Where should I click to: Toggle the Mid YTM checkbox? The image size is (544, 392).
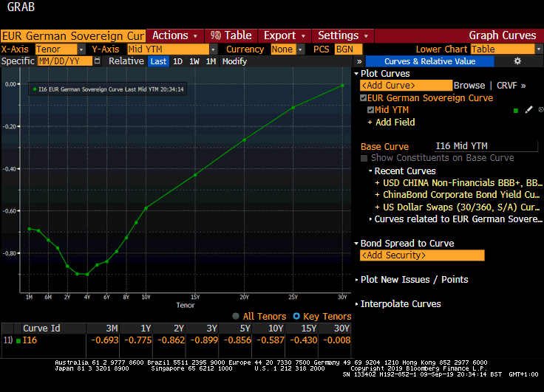pyautogui.click(x=371, y=110)
